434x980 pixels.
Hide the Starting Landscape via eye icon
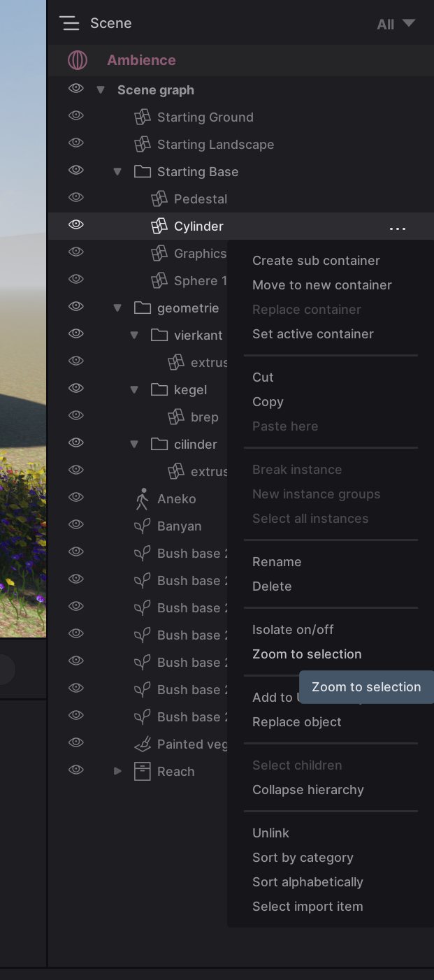pyautogui.click(x=76, y=143)
